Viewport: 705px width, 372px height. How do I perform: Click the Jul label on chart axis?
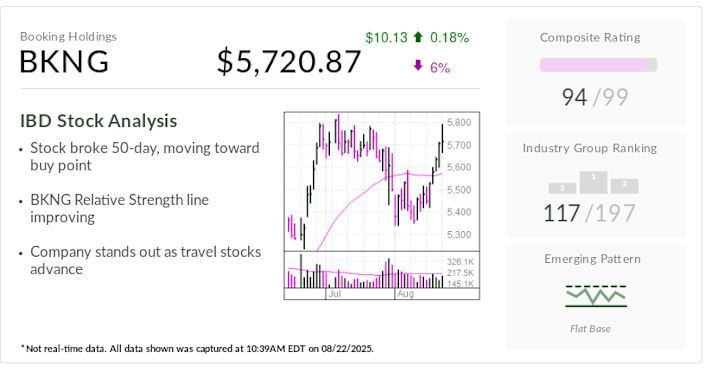pyautogui.click(x=335, y=294)
